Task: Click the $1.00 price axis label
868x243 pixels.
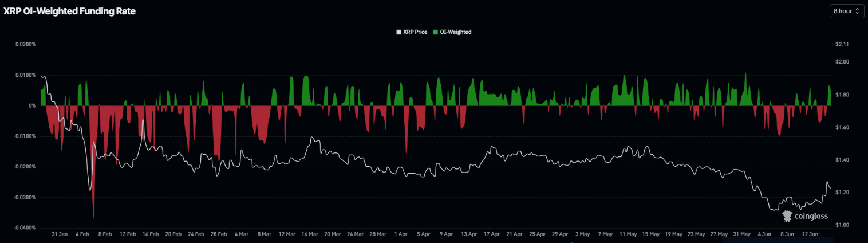Action: point(842,225)
